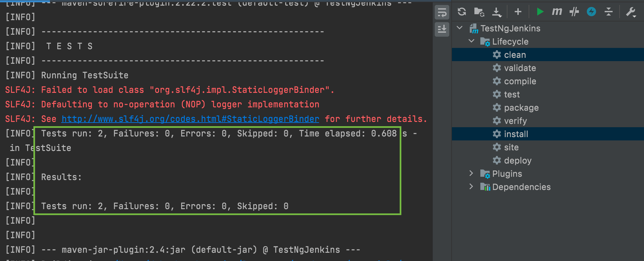Click the gear icon beside install

click(497, 134)
